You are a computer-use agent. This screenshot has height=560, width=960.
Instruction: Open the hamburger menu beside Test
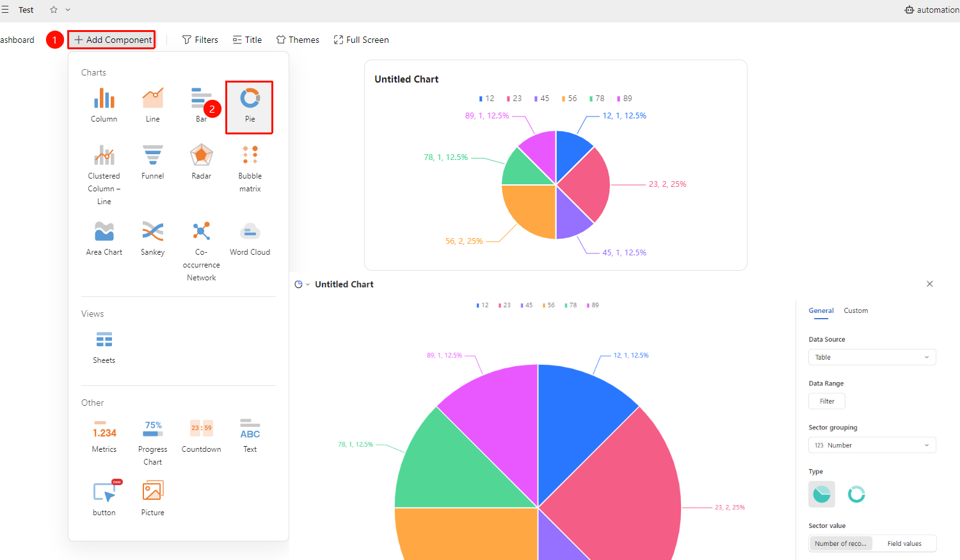click(x=5, y=10)
